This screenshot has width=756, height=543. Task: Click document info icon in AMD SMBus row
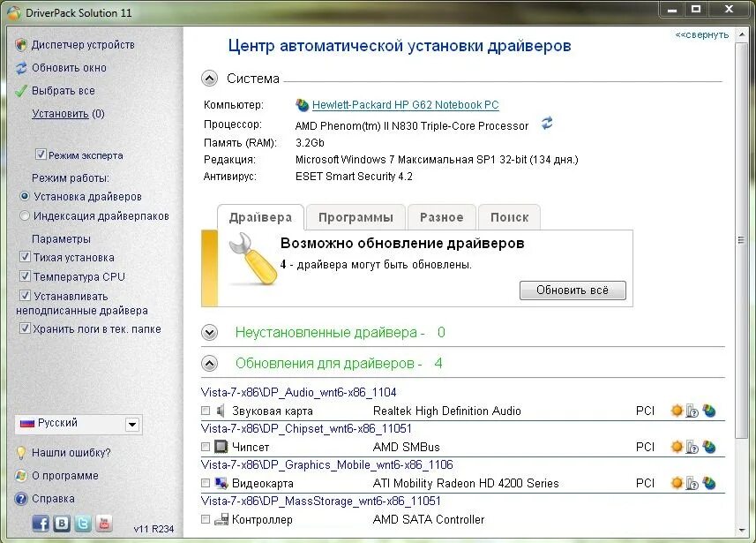click(x=692, y=448)
